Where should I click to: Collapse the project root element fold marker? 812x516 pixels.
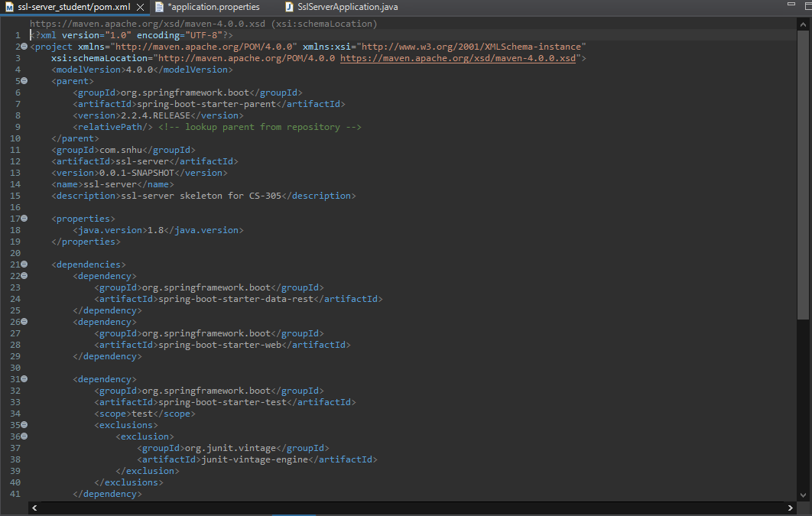tap(24, 46)
